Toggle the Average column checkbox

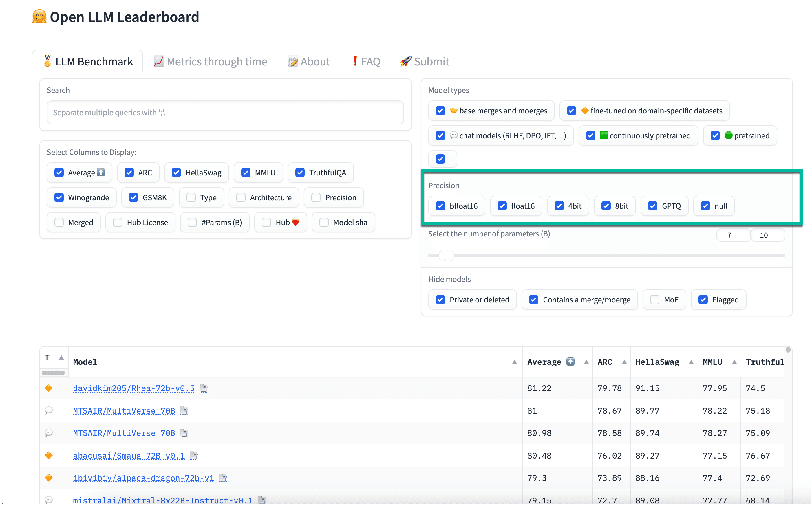click(59, 173)
